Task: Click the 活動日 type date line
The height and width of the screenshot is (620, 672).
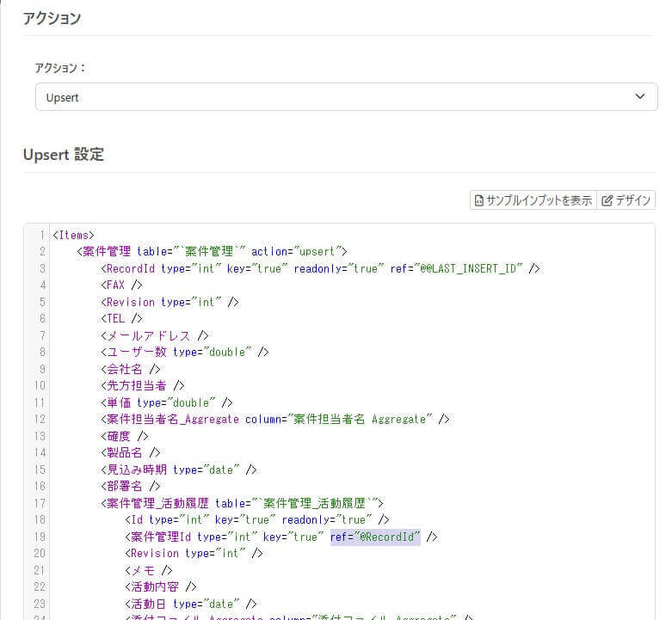Action: (191, 605)
